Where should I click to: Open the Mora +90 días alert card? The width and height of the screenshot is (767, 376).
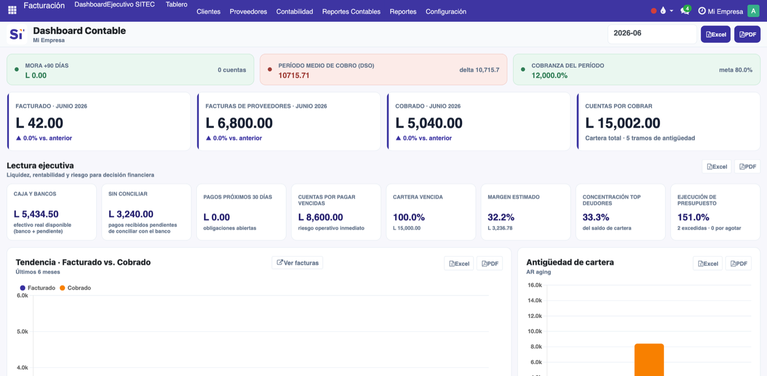click(130, 69)
